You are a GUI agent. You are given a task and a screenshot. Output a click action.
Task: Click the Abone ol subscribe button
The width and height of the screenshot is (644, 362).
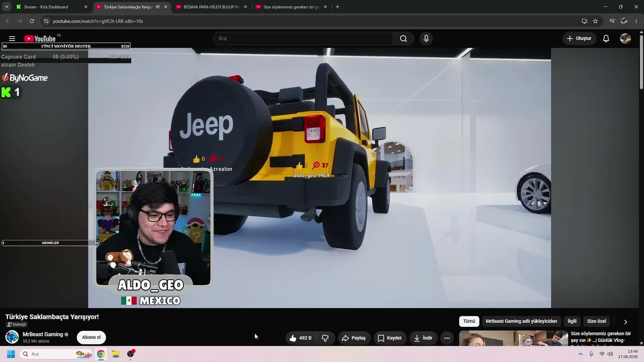(91, 337)
